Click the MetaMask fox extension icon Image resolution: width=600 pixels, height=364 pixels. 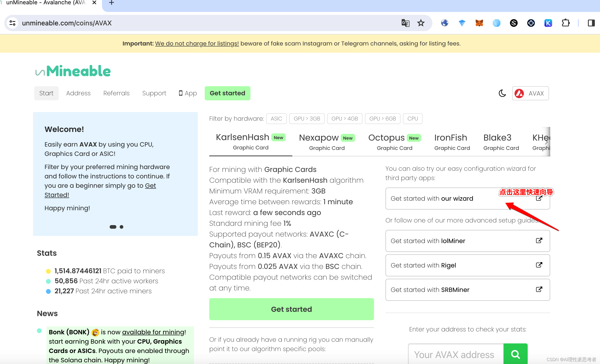(479, 23)
